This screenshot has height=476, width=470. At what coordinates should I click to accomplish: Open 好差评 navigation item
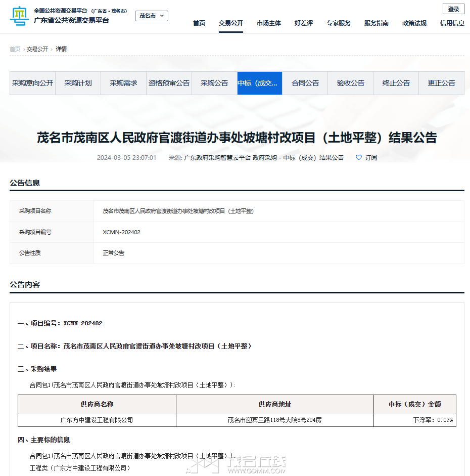point(304,23)
